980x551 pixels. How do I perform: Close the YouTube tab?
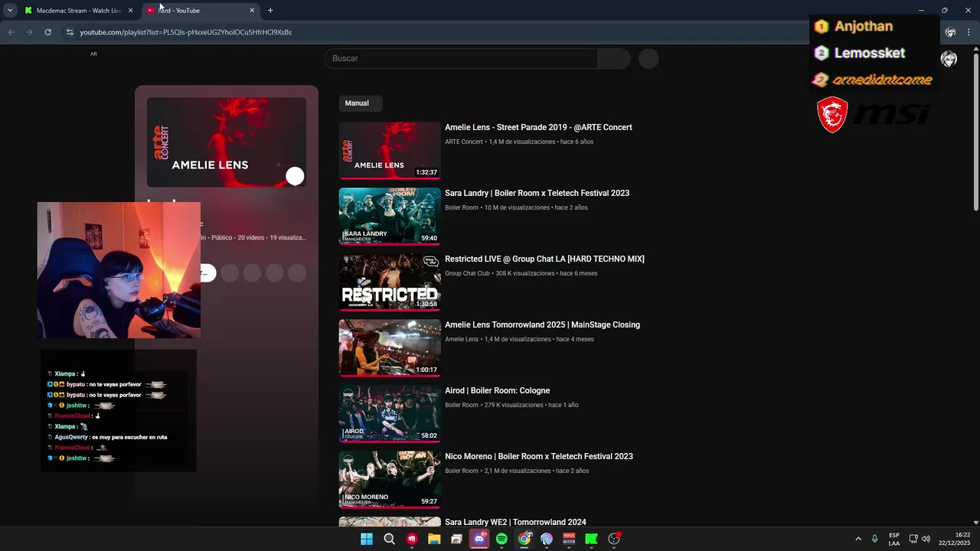tap(252, 10)
